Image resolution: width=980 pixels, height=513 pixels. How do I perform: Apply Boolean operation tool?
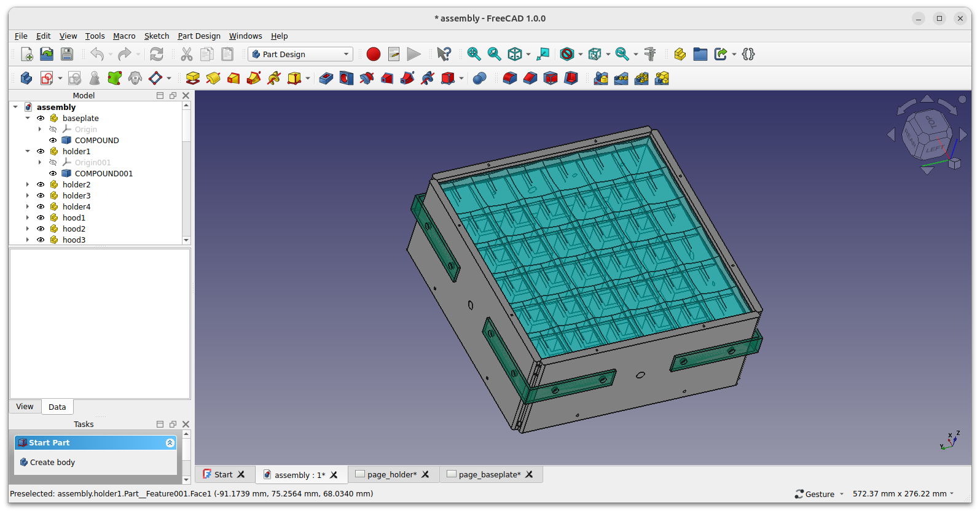(x=480, y=78)
